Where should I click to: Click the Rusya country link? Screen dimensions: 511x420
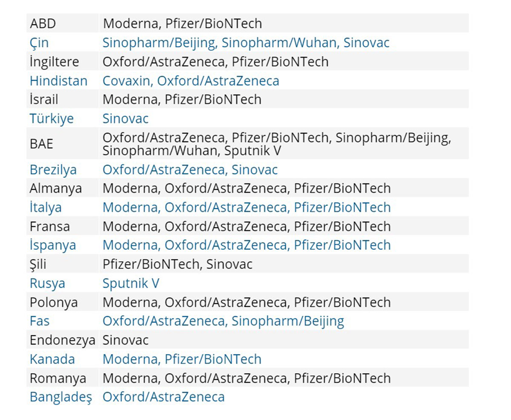pos(47,283)
